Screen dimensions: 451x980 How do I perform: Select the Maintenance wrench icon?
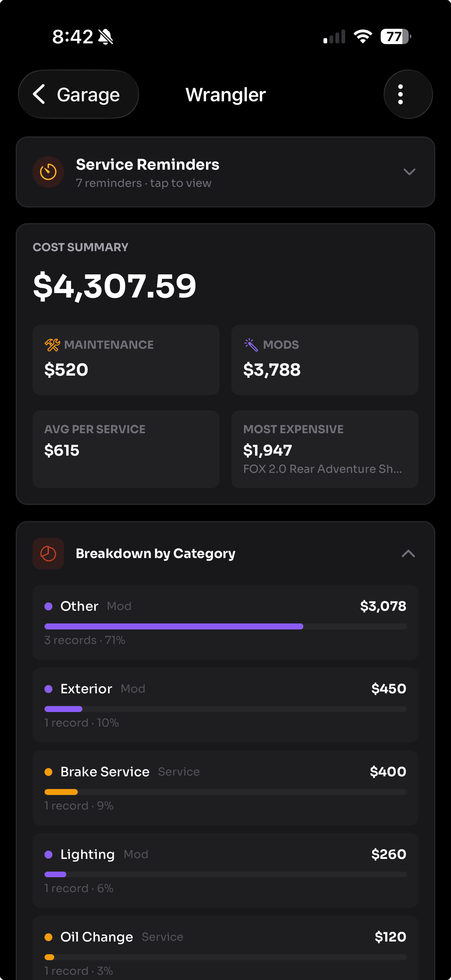[x=51, y=345]
